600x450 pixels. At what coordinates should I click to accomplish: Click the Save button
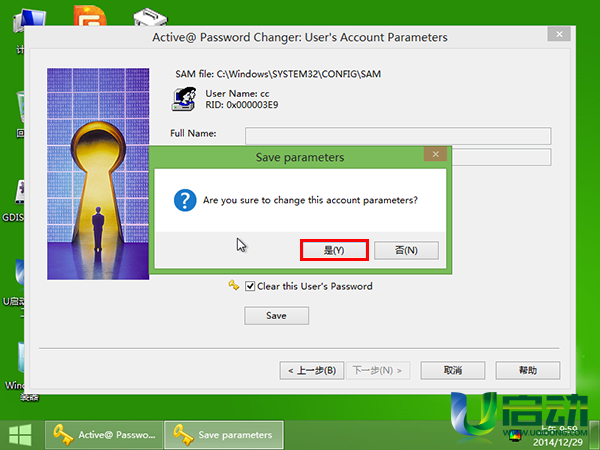[x=276, y=315]
